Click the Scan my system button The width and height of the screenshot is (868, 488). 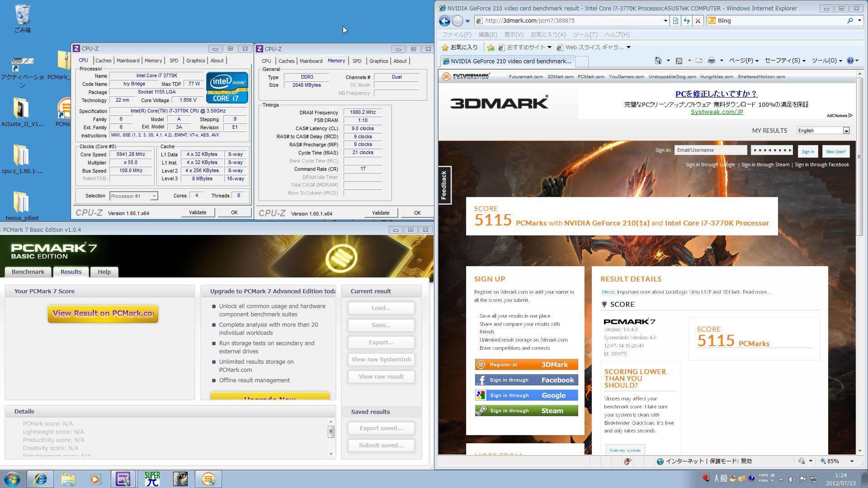point(625,450)
